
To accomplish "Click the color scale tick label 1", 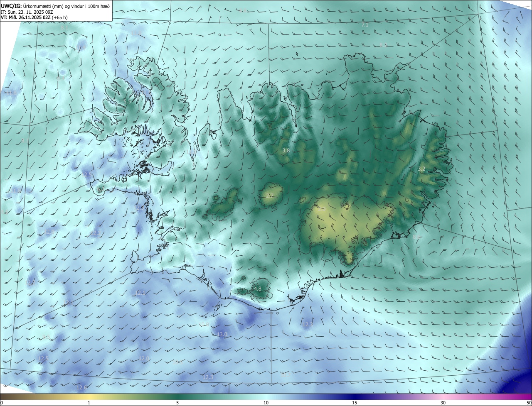I will point(89,403).
